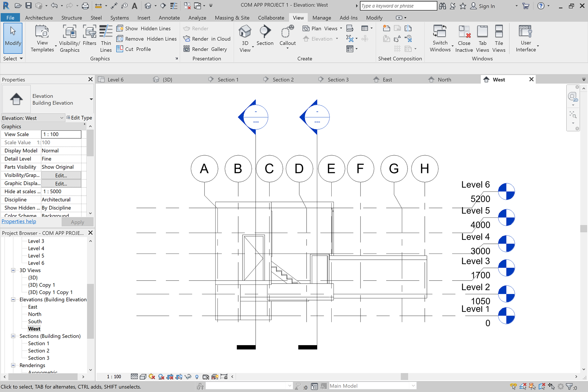The image size is (588, 392).
Task: Switch to the North view tab
Action: (x=444, y=80)
